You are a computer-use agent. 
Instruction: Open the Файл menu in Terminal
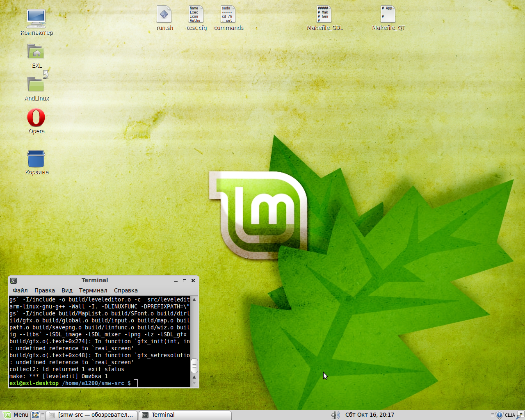pos(20,290)
